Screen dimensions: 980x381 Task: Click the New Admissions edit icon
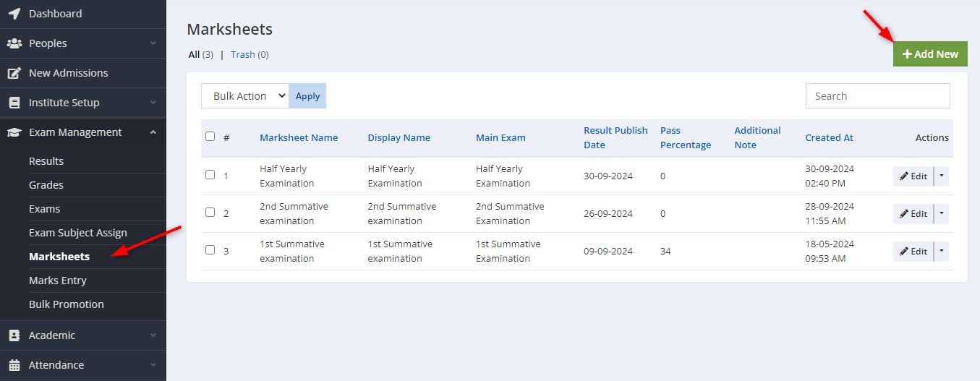14,73
